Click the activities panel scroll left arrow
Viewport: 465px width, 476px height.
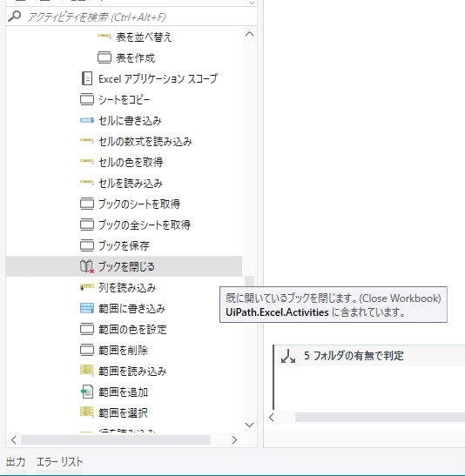pos(13,439)
